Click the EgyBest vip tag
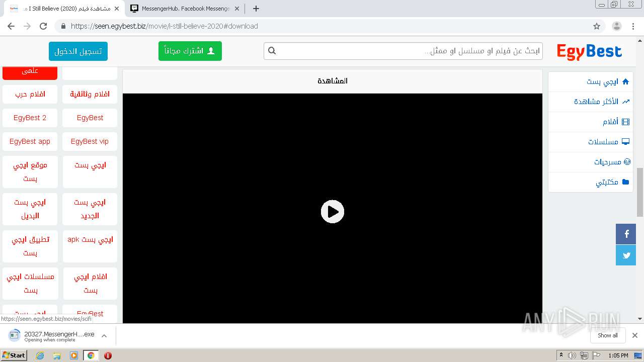The height and width of the screenshot is (362, 644). [x=90, y=141]
